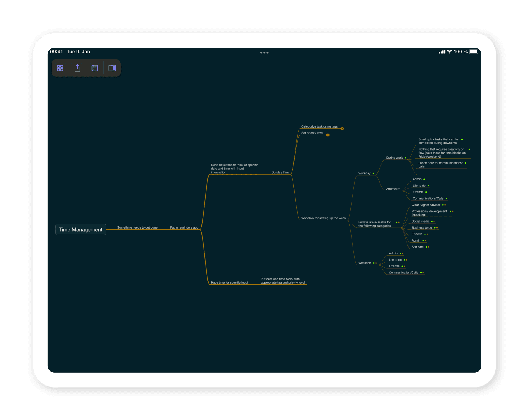Select the 'Workflow for setting up the week' node
529x420 pixels.
(x=324, y=218)
